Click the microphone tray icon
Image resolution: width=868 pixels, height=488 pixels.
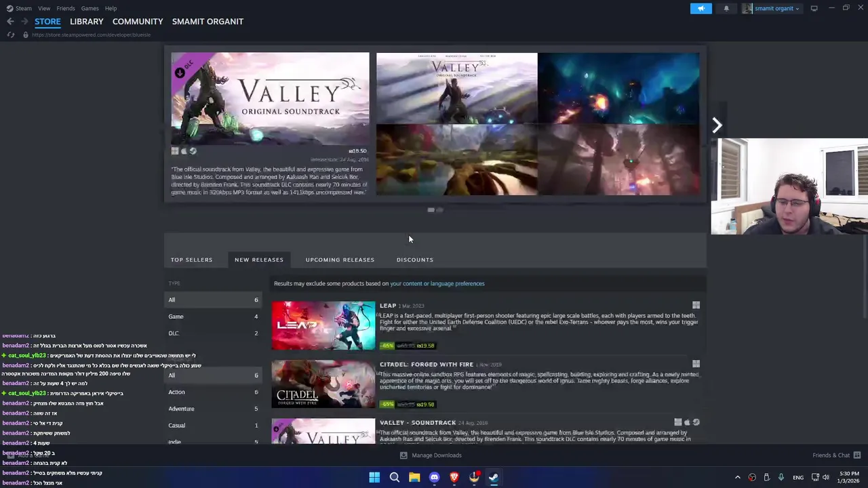point(781,478)
